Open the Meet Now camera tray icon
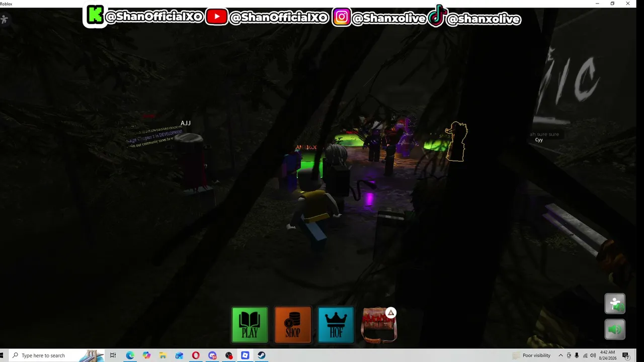Viewport: 644px width, 362px height. click(569, 355)
